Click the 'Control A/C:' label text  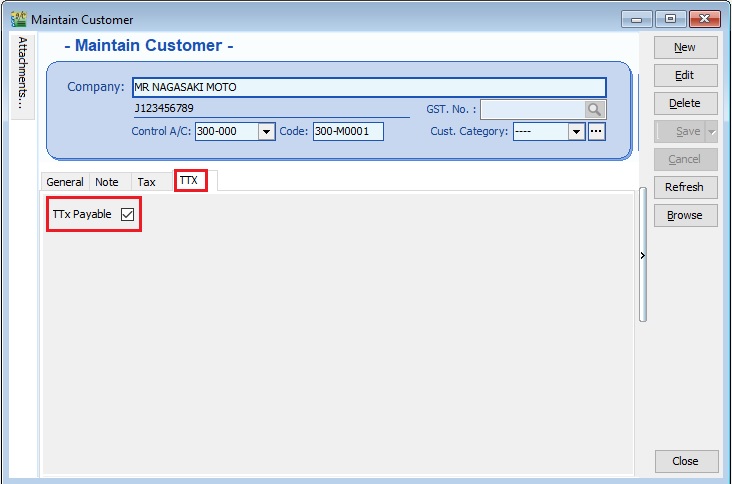(x=161, y=131)
